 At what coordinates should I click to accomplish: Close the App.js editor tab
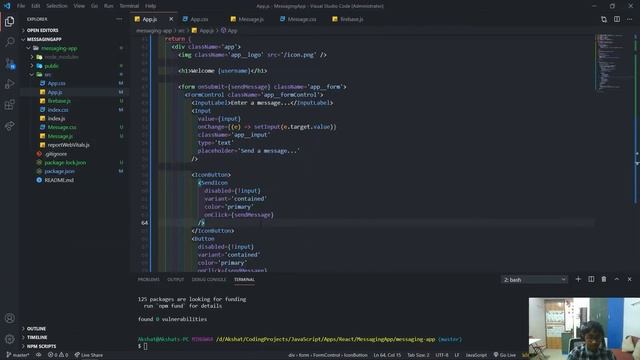pyautogui.click(x=171, y=19)
